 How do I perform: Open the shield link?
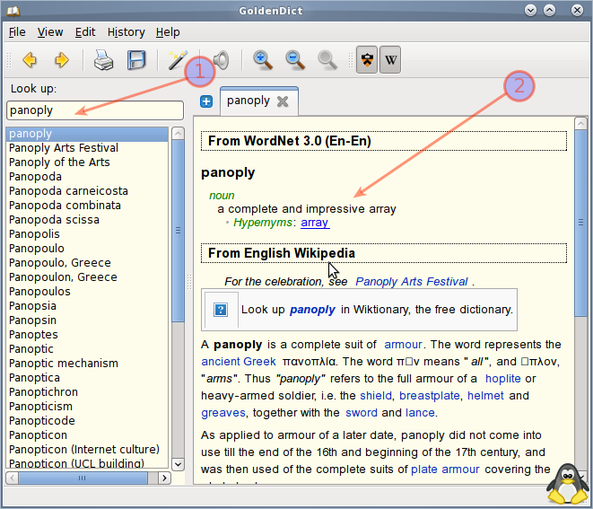pos(376,396)
